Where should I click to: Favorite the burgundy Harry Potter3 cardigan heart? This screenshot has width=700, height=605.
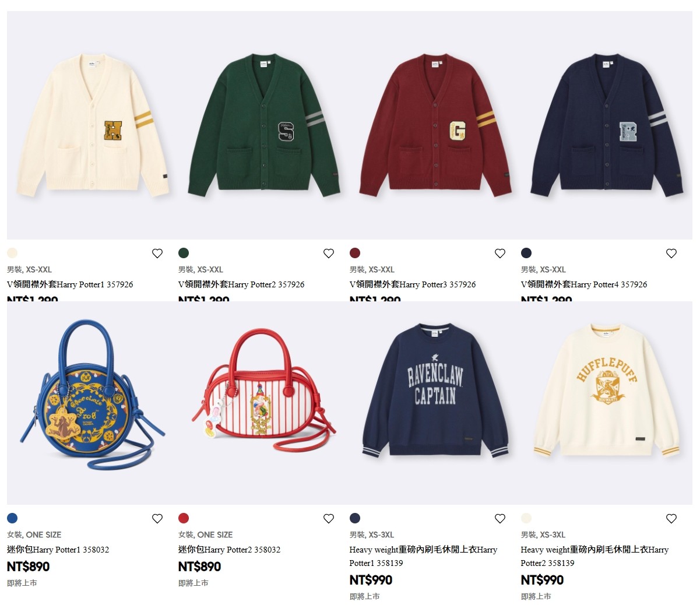pos(500,254)
